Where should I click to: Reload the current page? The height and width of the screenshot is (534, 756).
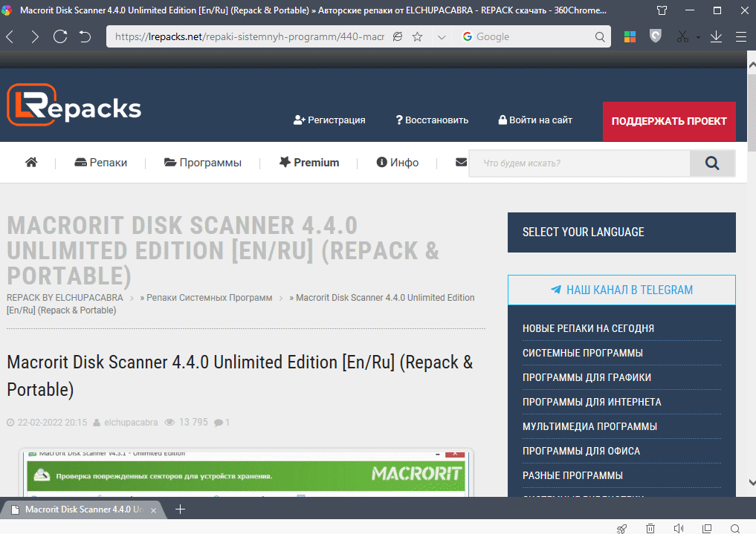coord(59,36)
